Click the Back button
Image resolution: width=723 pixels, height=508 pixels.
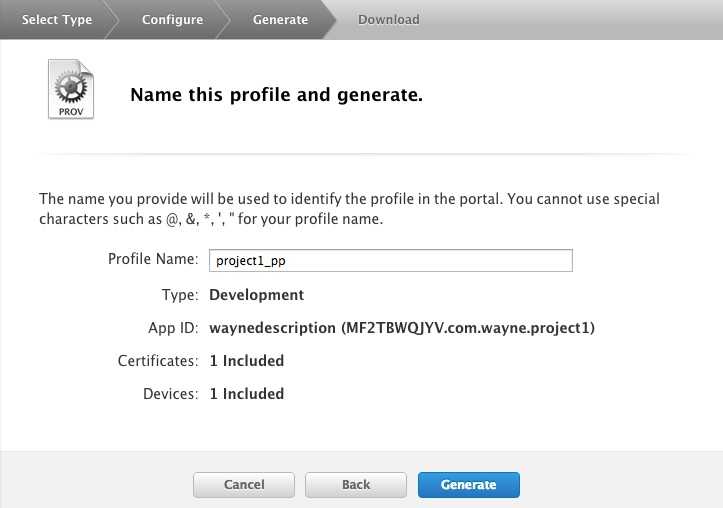pos(356,485)
